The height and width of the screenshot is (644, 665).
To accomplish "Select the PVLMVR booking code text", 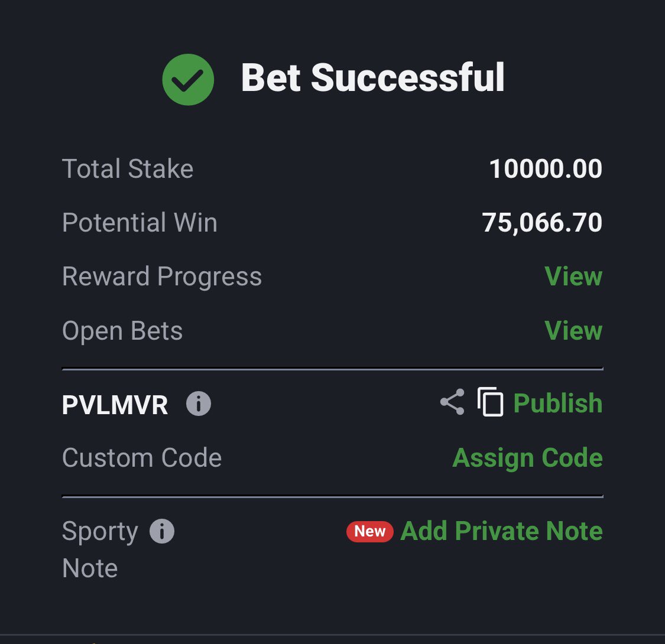I will [115, 405].
